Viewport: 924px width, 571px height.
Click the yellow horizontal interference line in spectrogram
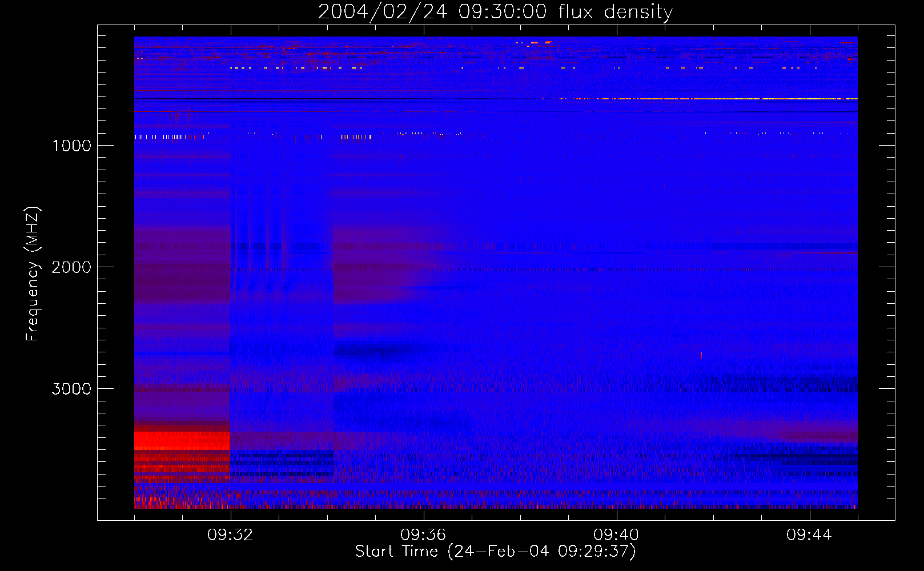pos(700,99)
